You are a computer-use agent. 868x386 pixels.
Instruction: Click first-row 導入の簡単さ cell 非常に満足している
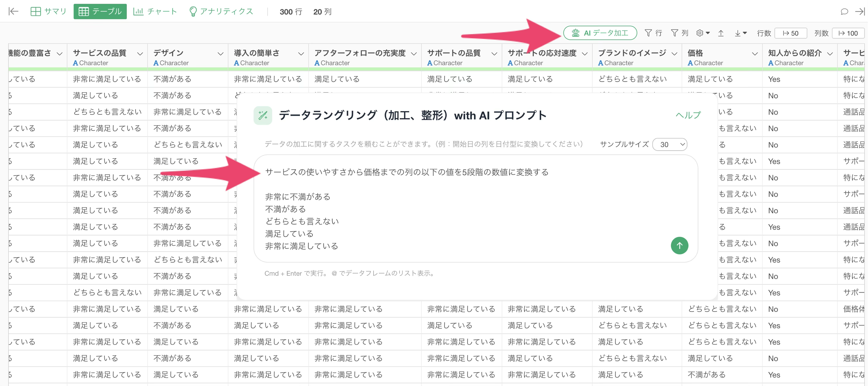[268, 79]
